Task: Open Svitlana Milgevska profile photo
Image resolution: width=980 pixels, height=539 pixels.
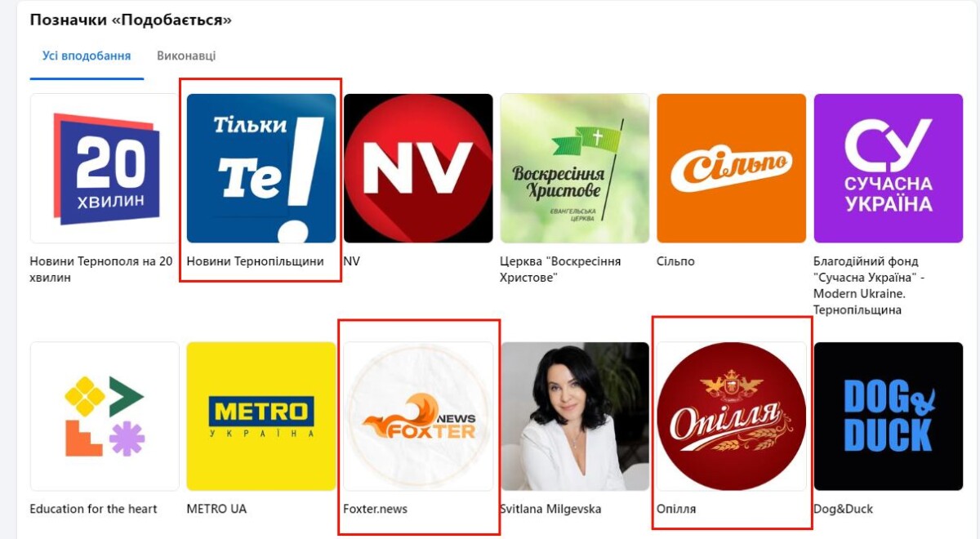Action: [575, 416]
